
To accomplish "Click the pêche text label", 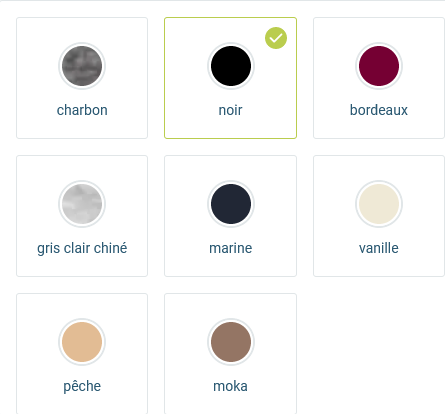I will [x=82, y=386].
